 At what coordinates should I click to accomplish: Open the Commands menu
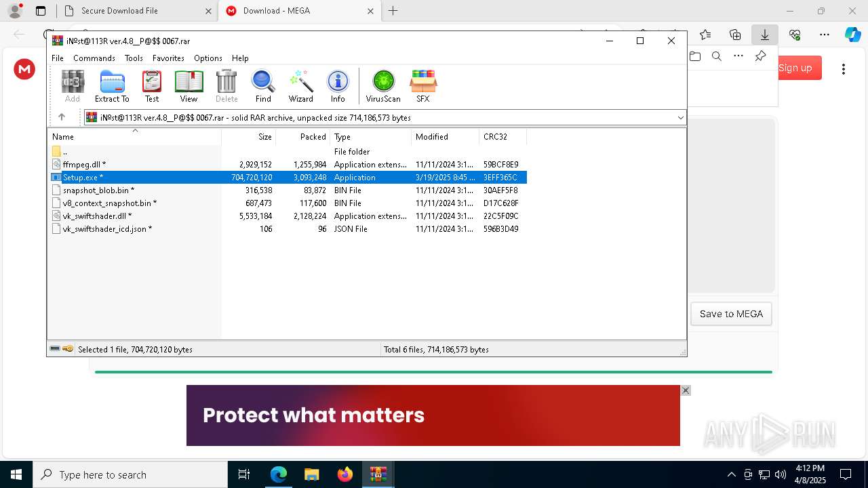94,58
